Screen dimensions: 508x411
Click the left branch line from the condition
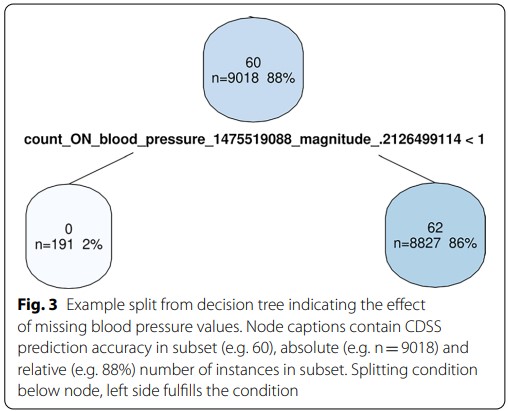click(x=101, y=168)
